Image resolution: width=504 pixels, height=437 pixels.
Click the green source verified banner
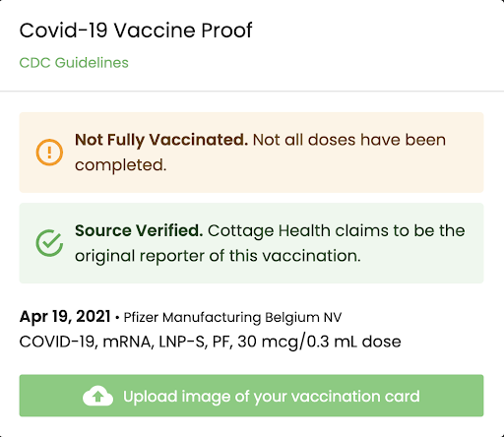[251, 243]
